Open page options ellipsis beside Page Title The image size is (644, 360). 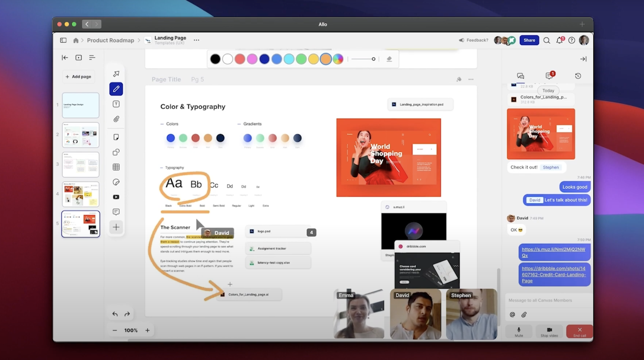pyautogui.click(x=471, y=80)
